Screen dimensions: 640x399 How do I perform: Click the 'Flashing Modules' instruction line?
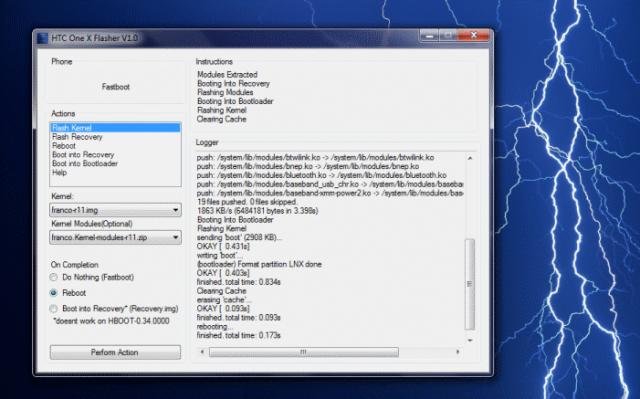point(225,93)
